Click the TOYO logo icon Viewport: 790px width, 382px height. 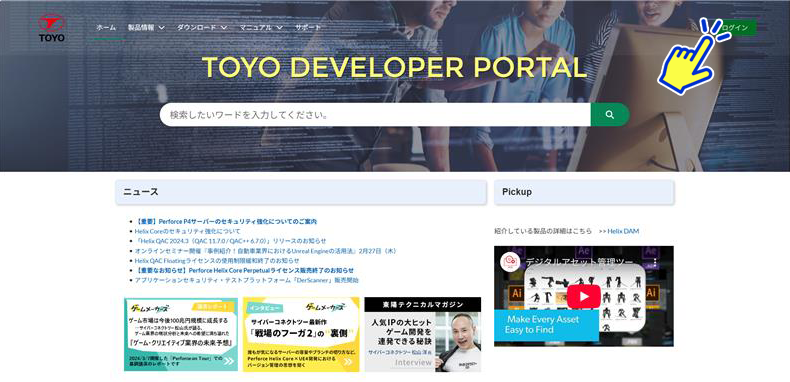point(51,28)
